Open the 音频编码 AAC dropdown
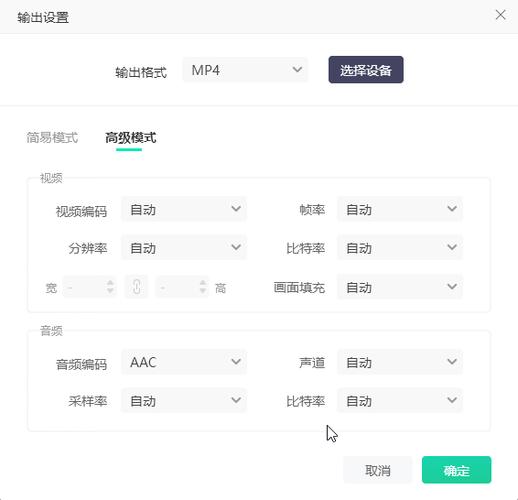The width and height of the screenshot is (518, 500). 184,362
